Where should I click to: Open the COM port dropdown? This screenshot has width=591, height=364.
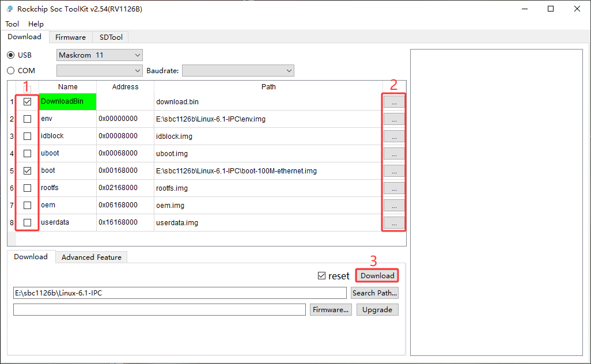(100, 70)
